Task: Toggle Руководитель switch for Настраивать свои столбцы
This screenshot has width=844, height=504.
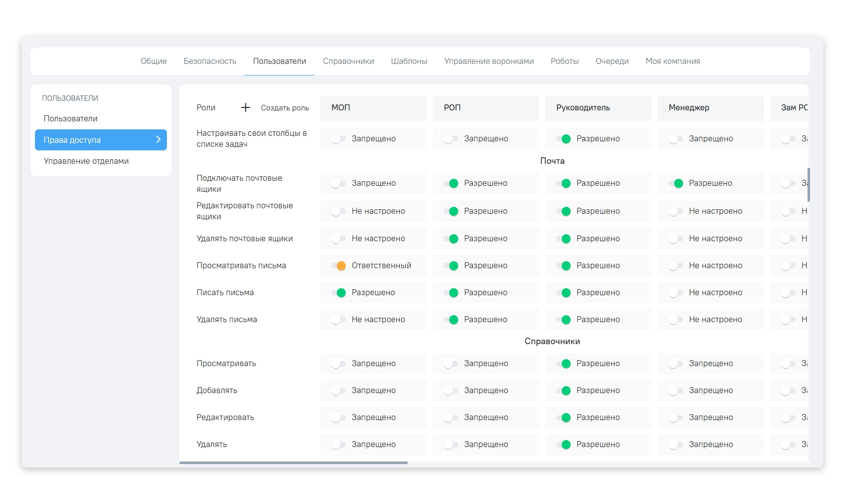Action: click(564, 139)
